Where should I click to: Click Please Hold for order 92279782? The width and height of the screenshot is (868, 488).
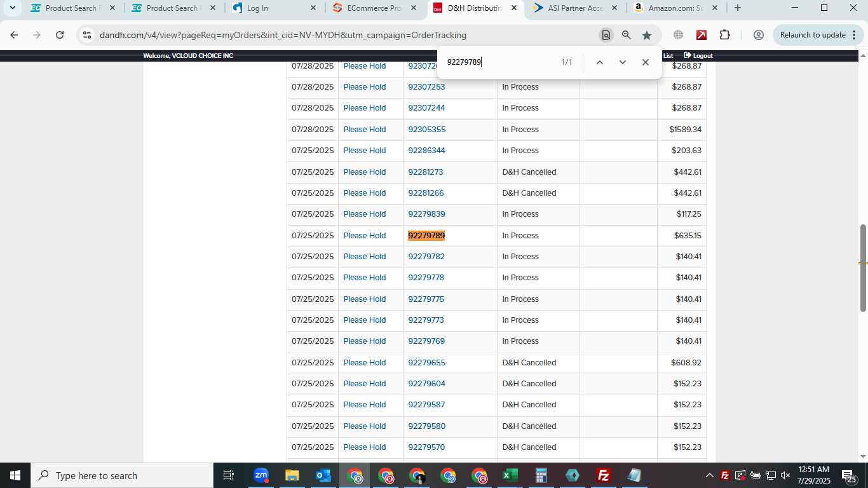pyautogui.click(x=365, y=257)
